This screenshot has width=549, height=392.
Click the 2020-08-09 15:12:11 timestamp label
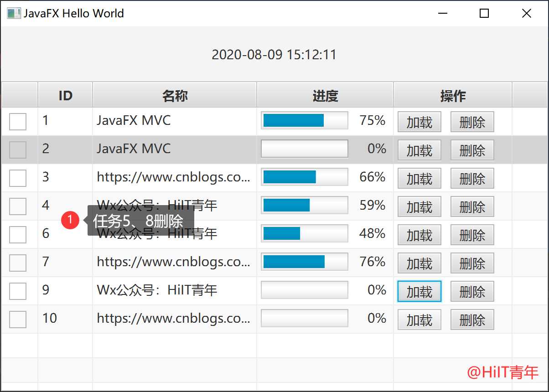274,55
